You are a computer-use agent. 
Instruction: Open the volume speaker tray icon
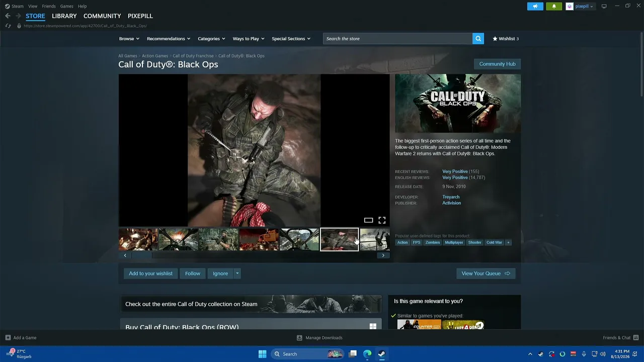click(603, 354)
